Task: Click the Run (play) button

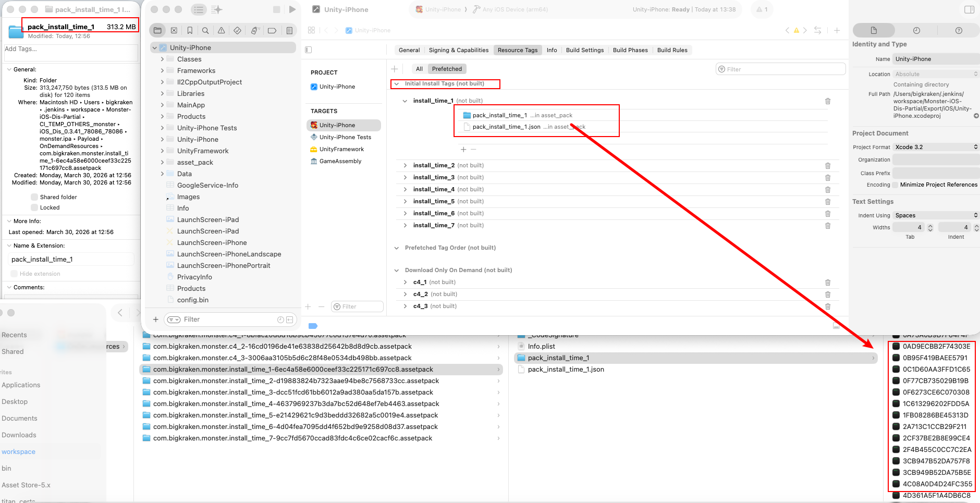Action: point(292,9)
